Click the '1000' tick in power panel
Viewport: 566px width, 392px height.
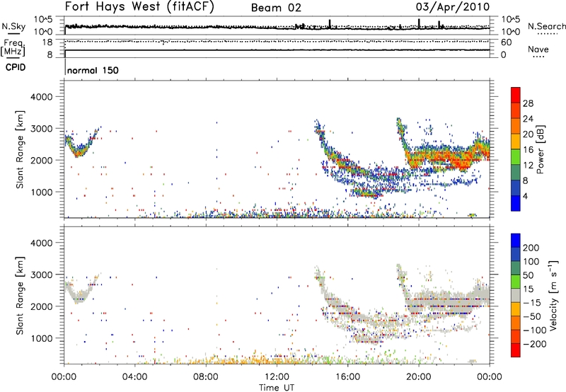pyautogui.click(x=42, y=192)
